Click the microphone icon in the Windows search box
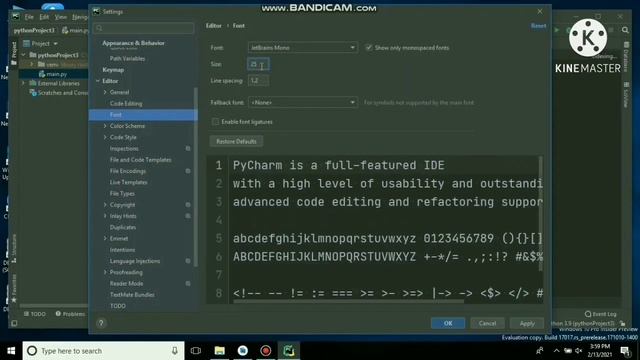The height and width of the screenshot is (360, 640). click(175, 351)
